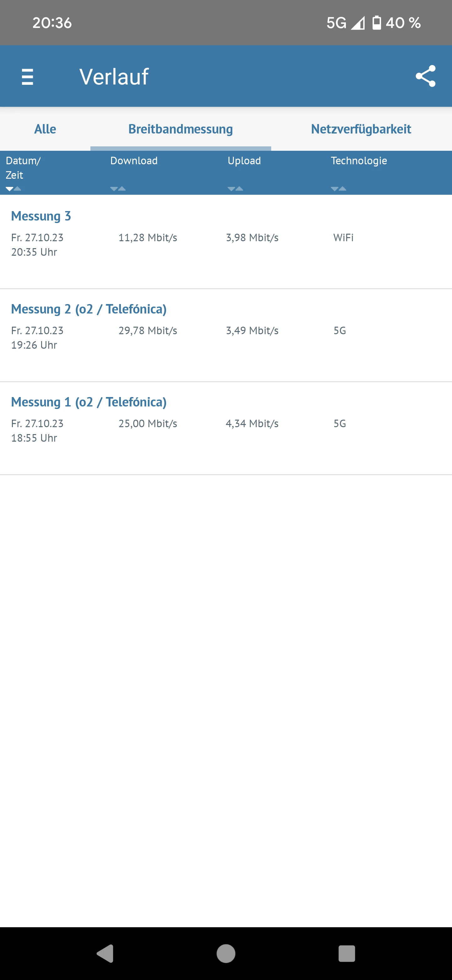Image resolution: width=452 pixels, height=980 pixels.
Task: Tap the WiFi technology entry
Action: click(x=343, y=238)
